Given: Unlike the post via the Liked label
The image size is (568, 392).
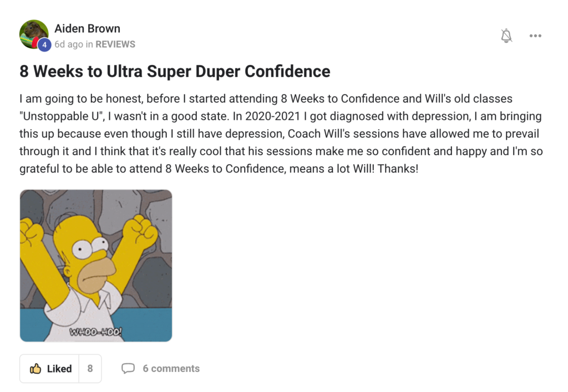Looking at the screenshot, I should (x=59, y=369).
